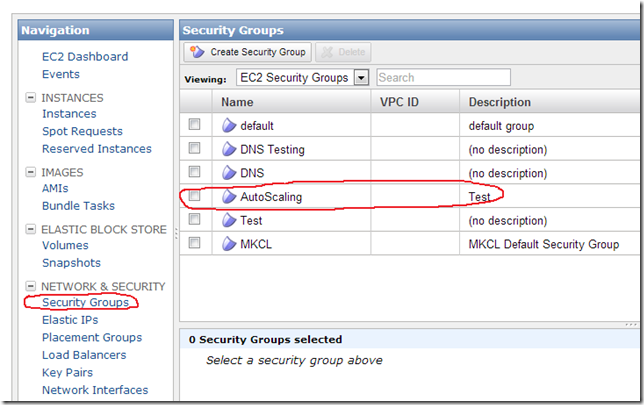
Task: Go to Security Groups in navigation
Action: (x=85, y=302)
